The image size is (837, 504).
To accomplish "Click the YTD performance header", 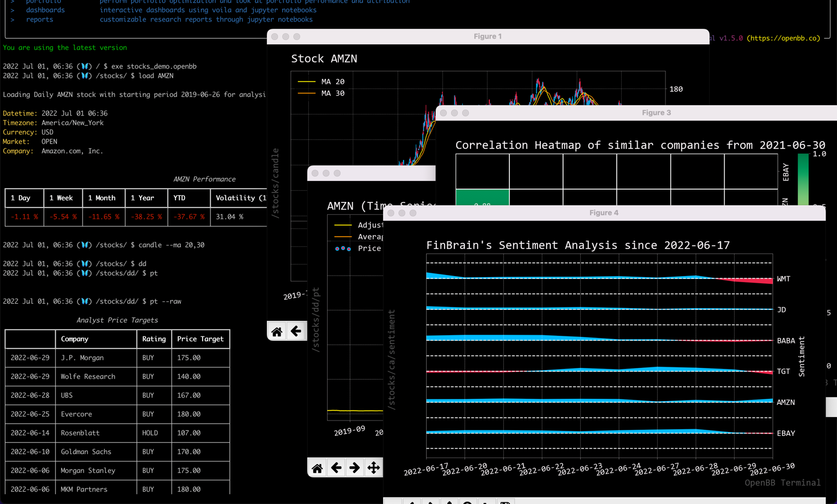I will [x=189, y=198].
